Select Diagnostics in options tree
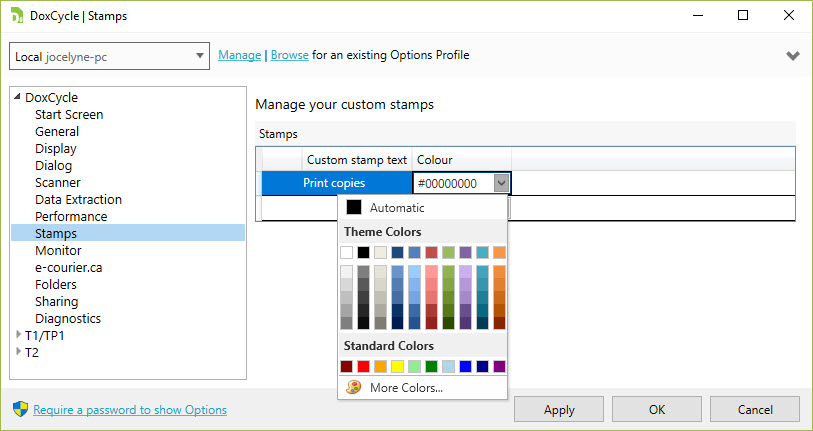This screenshot has height=431, width=813. (x=68, y=318)
